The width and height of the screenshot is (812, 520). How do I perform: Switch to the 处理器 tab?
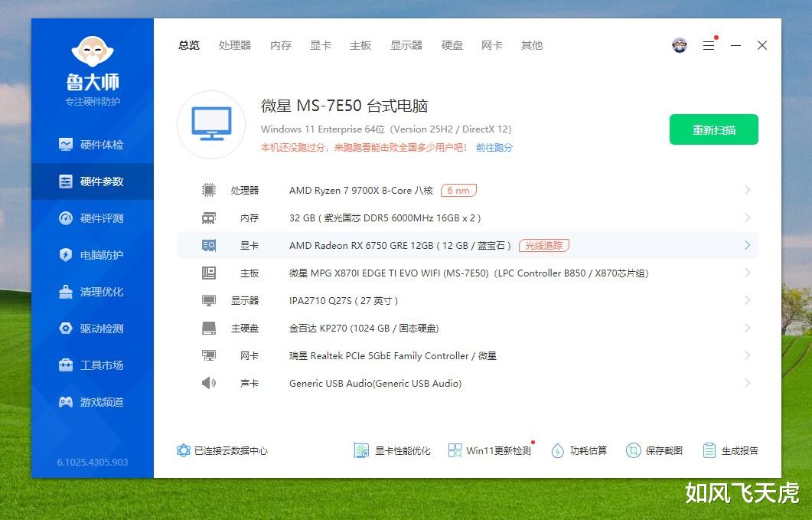click(x=235, y=46)
